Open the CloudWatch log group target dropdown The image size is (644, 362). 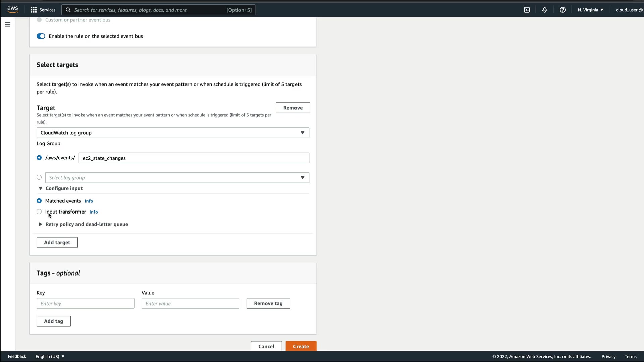173,133
